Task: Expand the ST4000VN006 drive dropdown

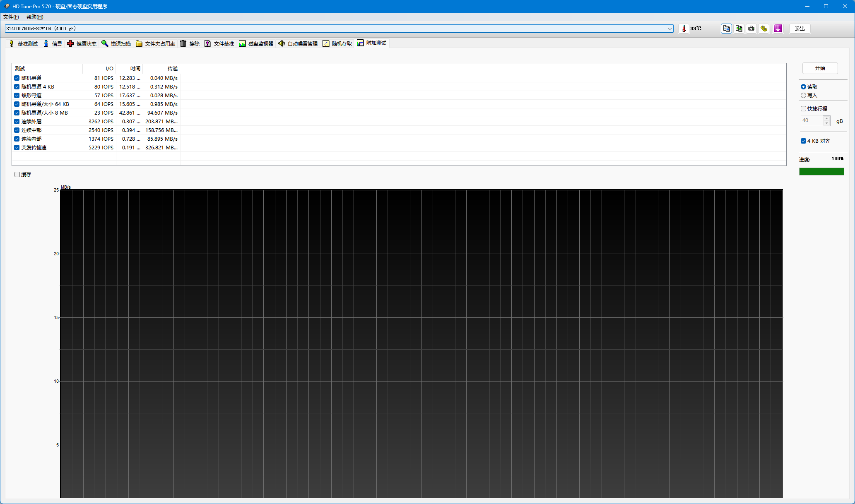Action: 670,29
